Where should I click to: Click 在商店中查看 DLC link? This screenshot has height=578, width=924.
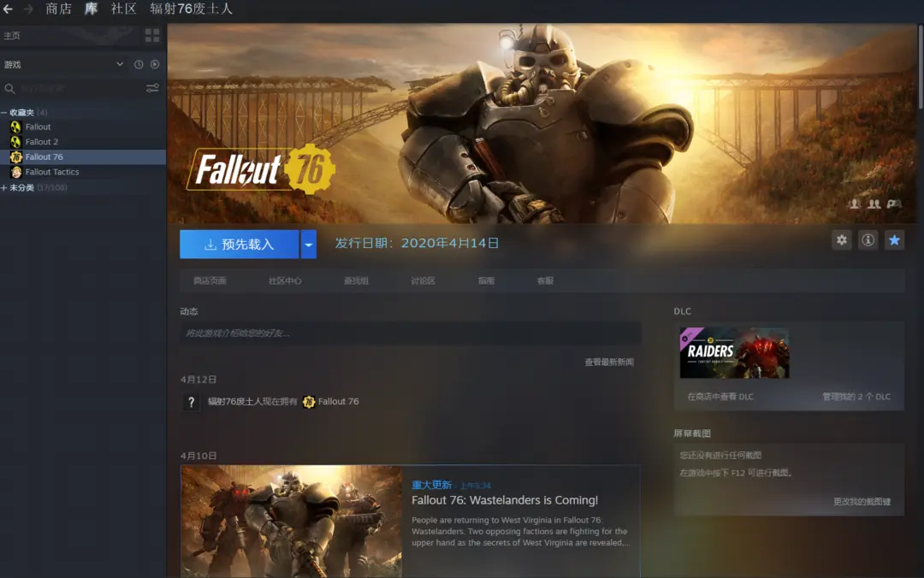click(720, 397)
